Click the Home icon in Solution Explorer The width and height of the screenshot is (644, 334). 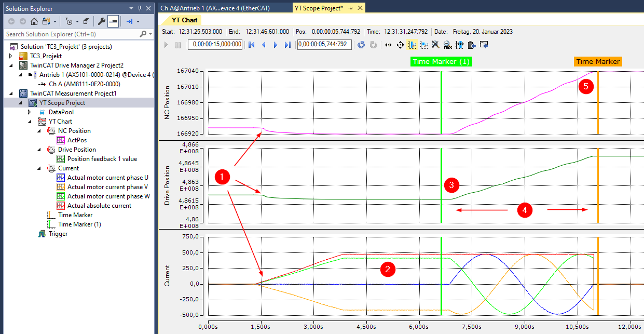point(34,21)
